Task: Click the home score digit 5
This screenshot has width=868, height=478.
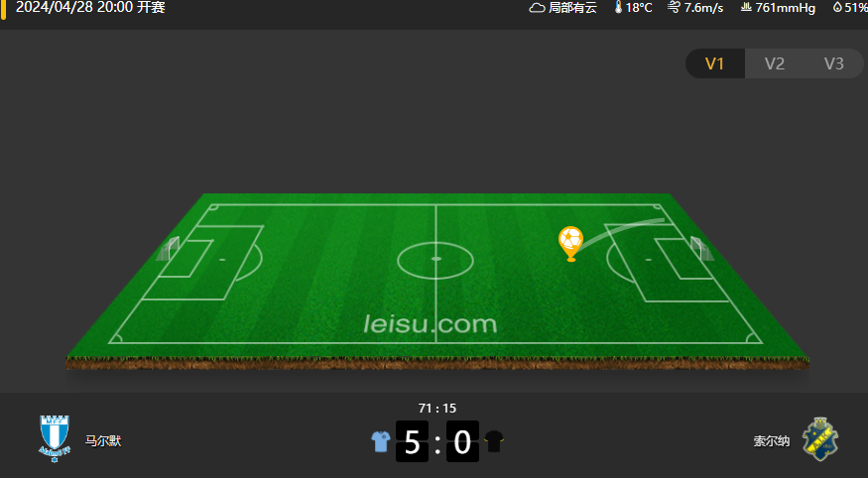Action: coord(412,441)
